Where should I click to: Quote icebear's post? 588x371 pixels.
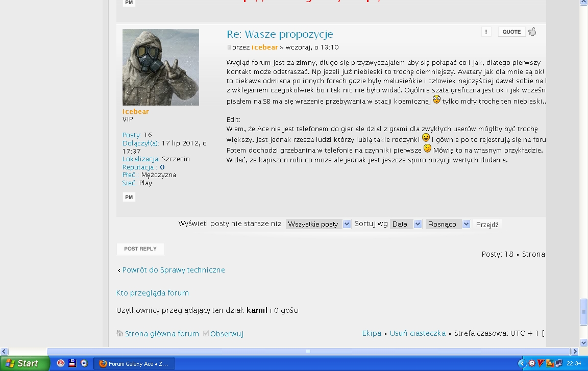(x=511, y=32)
